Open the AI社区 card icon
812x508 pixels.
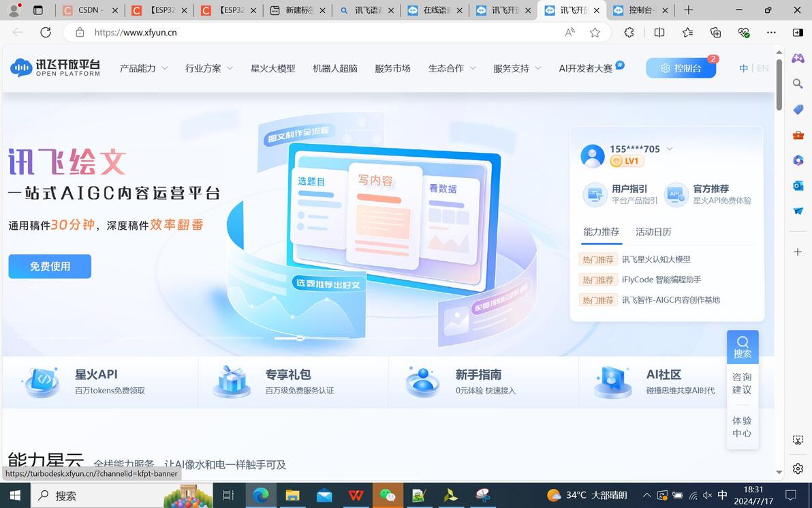pos(613,382)
